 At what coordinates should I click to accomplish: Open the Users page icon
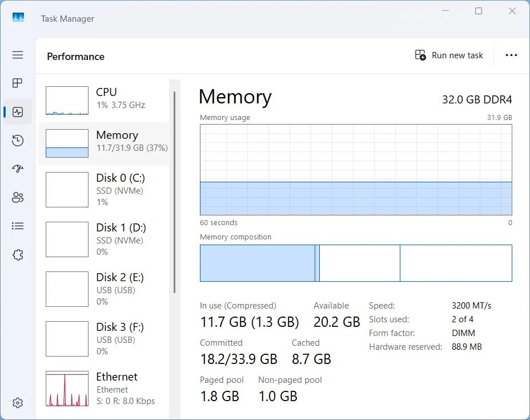click(x=18, y=197)
